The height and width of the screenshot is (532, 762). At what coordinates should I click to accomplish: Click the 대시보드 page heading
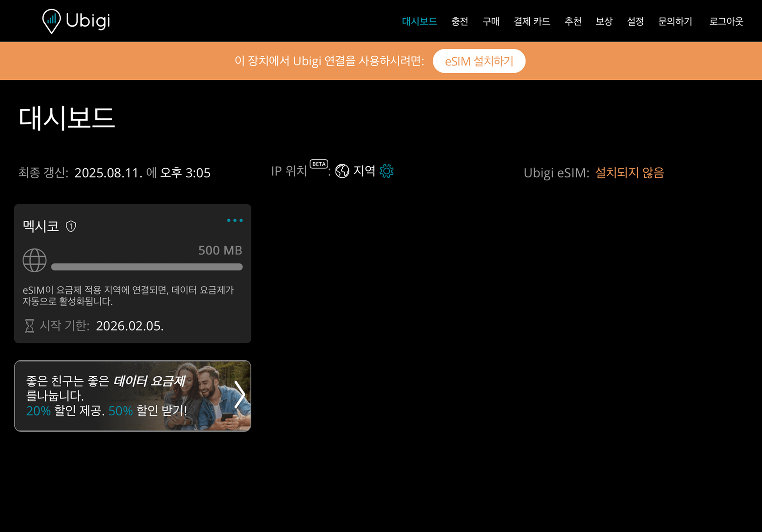coord(67,118)
